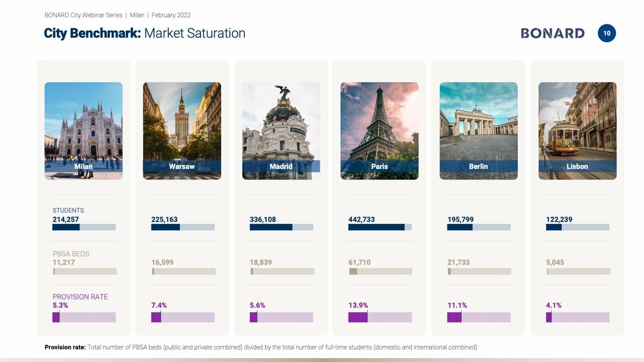Click Paris's PBSA beds bar under 61,710
The height and width of the screenshot is (362, 644).
click(x=380, y=272)
